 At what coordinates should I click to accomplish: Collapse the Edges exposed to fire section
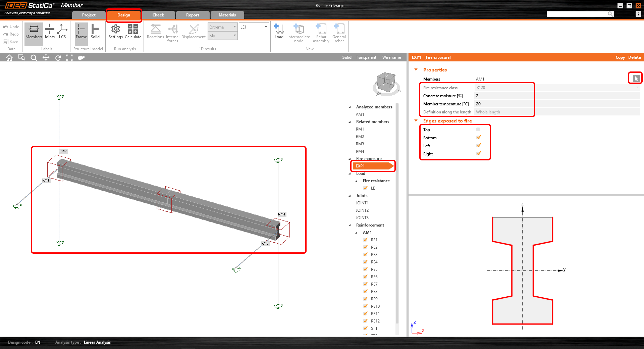[x=416, y=121]
